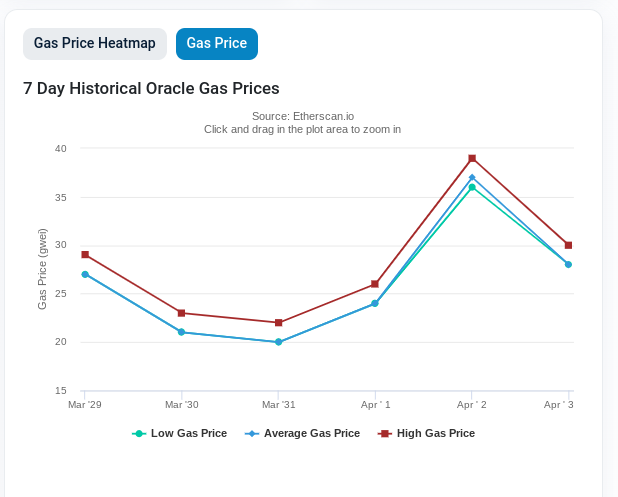Select the Average Gas Price point on Mar 30
The width and height of the screenshot is (618, 497).
181,332
